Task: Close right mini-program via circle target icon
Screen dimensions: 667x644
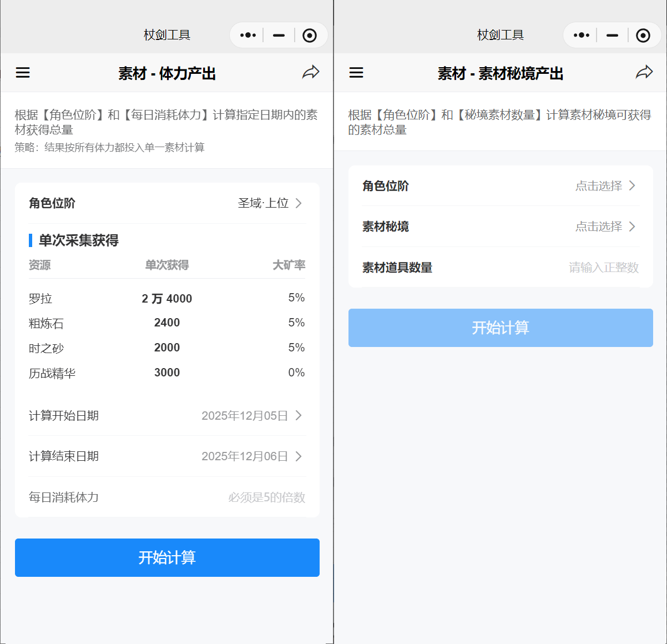Action: [x=643, y=36]
